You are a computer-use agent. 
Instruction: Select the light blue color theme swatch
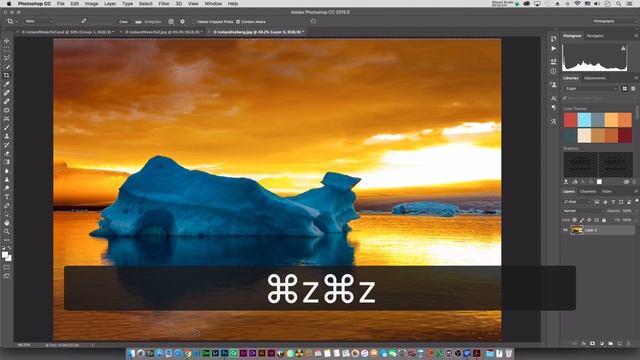[584, 120]
